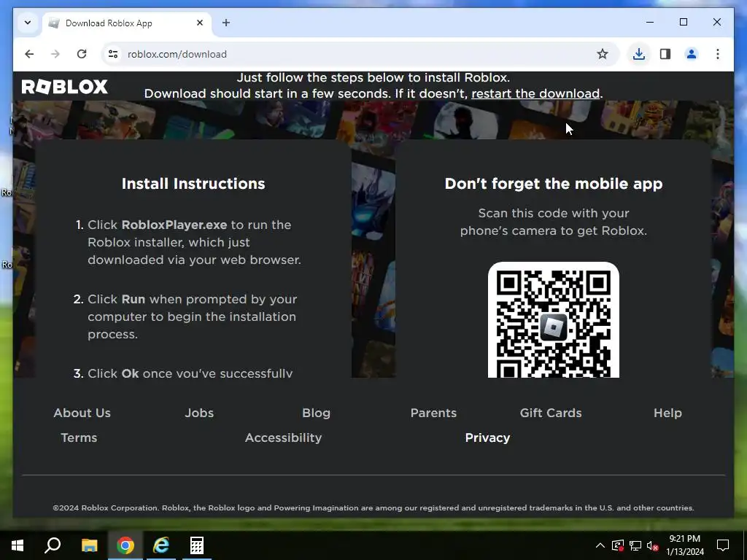Image resolution: width=747 pixels, height=560 pixels.
Task: Reload the Roblox download page
Action: tap(82, 54)
